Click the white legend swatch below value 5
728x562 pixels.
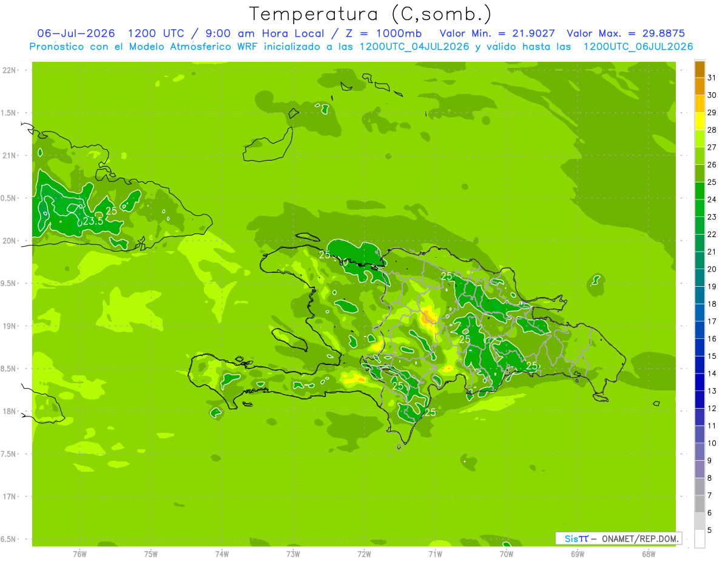[699, 539]
